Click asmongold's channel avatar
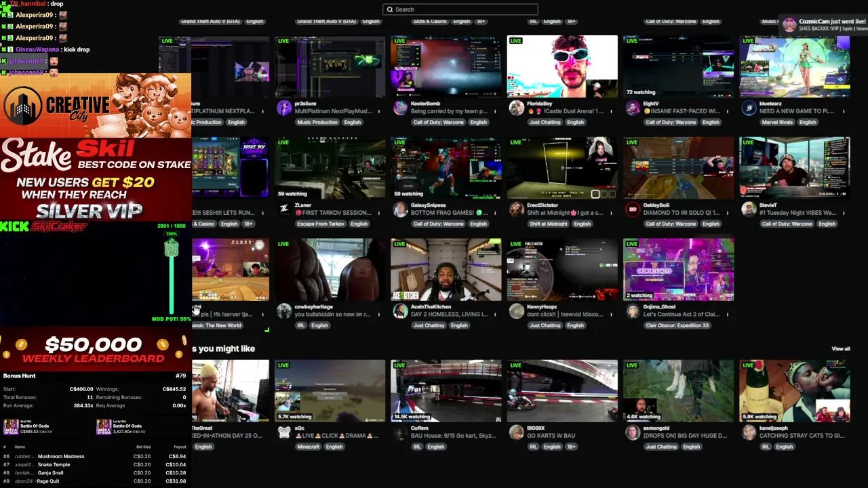This screenshot has height=488, width=868. coord(633,432)
